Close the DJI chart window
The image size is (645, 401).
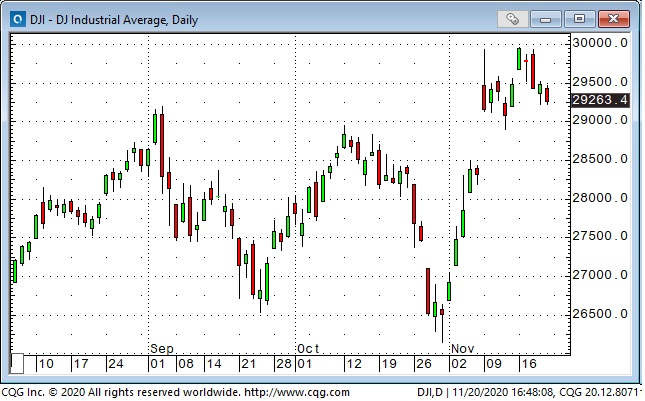(613, 19)
